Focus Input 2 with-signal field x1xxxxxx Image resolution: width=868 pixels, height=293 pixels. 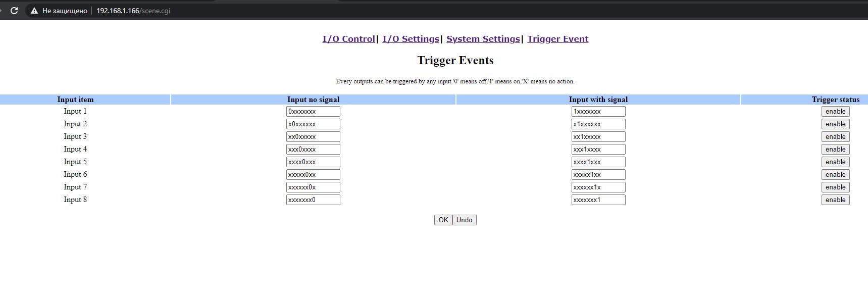click(598, 124)
